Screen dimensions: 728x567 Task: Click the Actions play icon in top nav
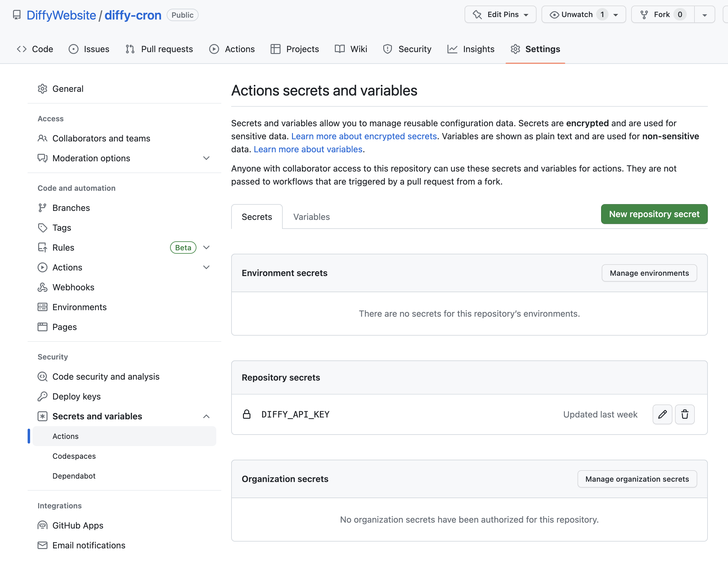[x=214, y=49]
